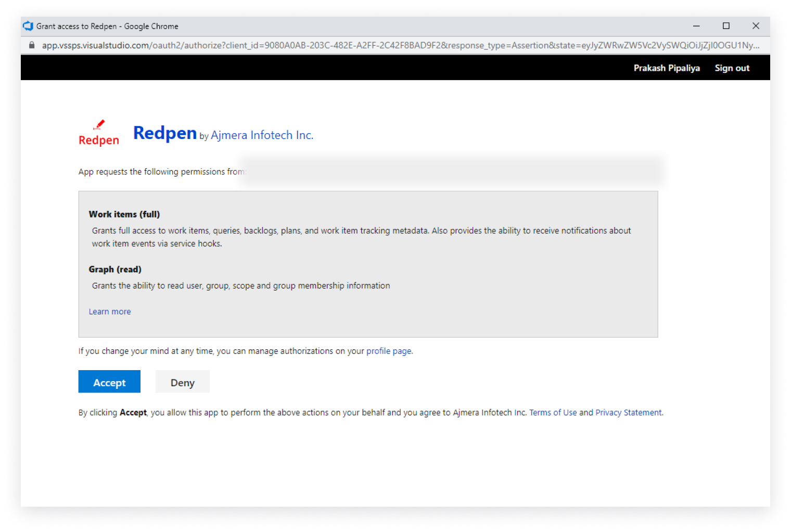Open the Redpen app title link

click(x=165, y=133)
